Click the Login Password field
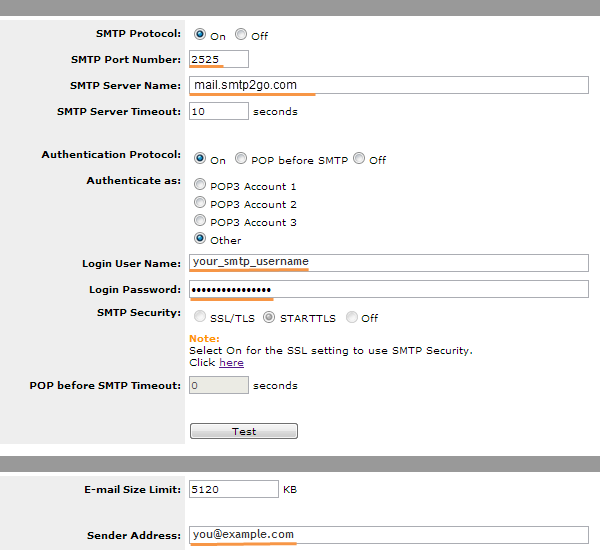Screen dimensions: 600x550 (x=389, y=289)
